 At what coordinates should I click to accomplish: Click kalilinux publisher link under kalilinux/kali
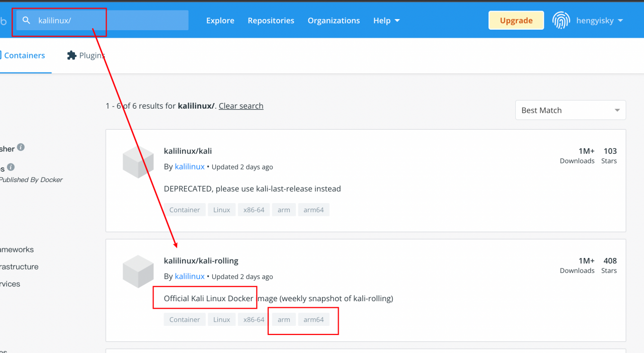tap(190, 166)
